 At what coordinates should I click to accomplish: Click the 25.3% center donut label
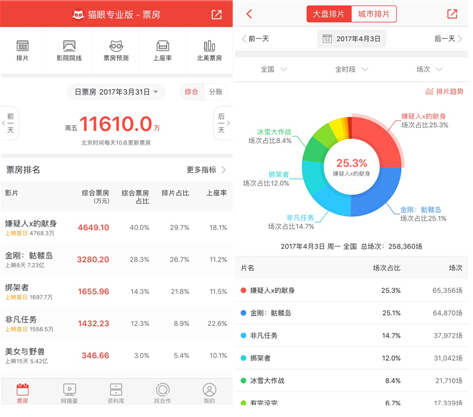pos(352,163)
